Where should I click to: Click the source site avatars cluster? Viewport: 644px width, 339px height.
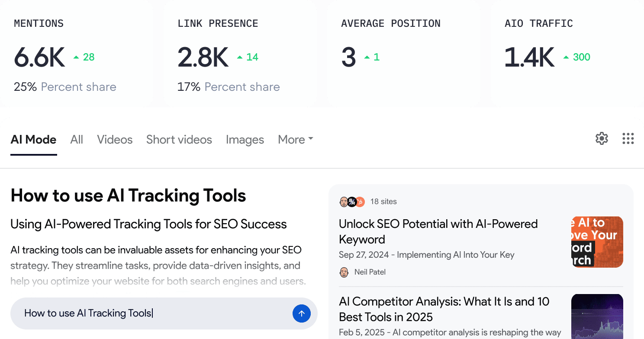click(x=352, y=201)
